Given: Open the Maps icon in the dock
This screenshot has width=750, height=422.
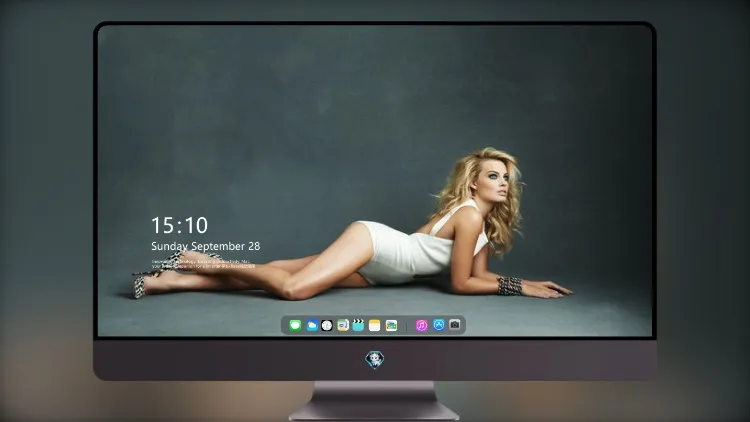Looking at the screenshot, I should coord(342,325).
